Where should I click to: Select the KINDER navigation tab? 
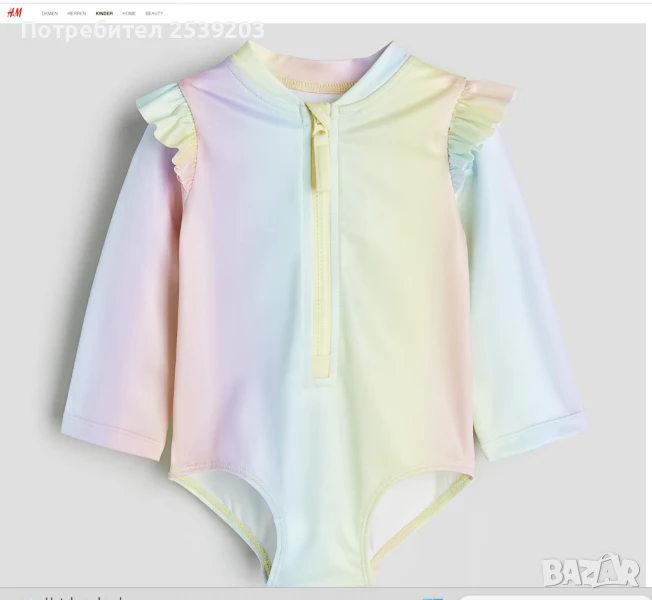pyautogui.click(x=104, y=14)
